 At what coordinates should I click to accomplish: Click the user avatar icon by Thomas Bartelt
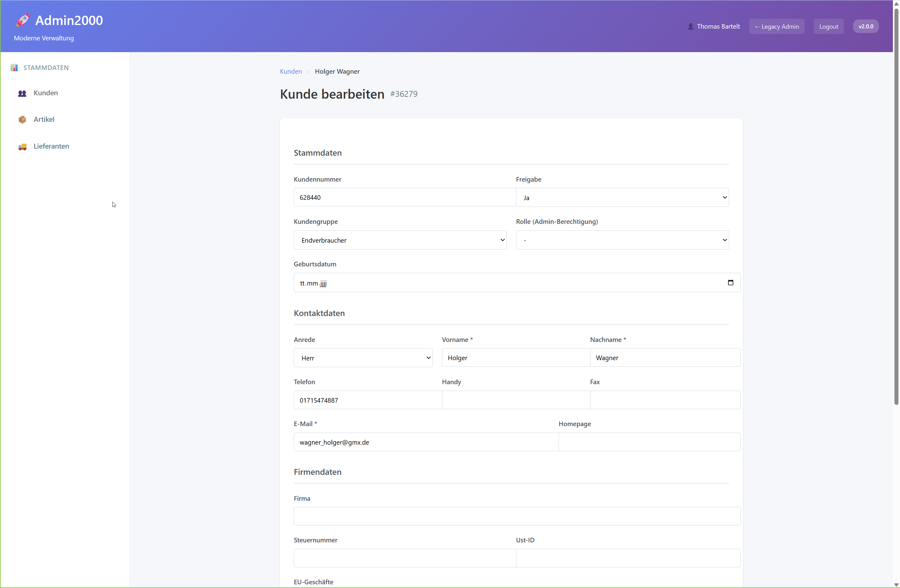pos(690,27)
